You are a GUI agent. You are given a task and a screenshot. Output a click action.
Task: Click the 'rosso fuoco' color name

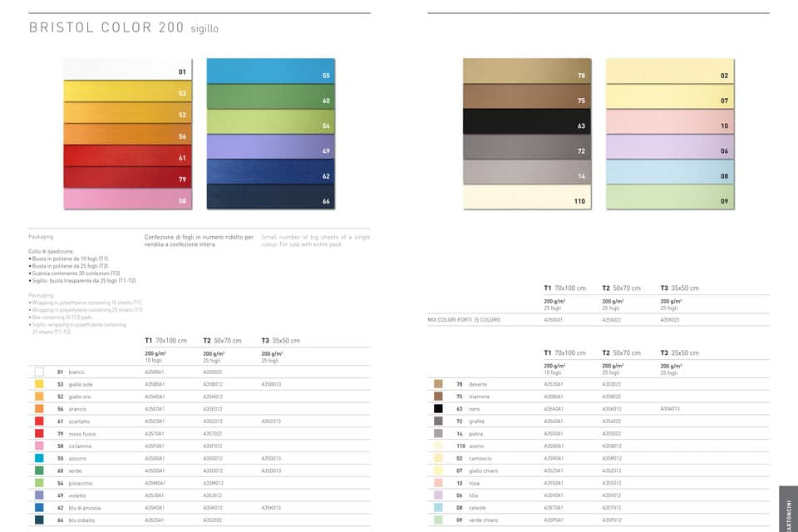(x=82, y=434)
